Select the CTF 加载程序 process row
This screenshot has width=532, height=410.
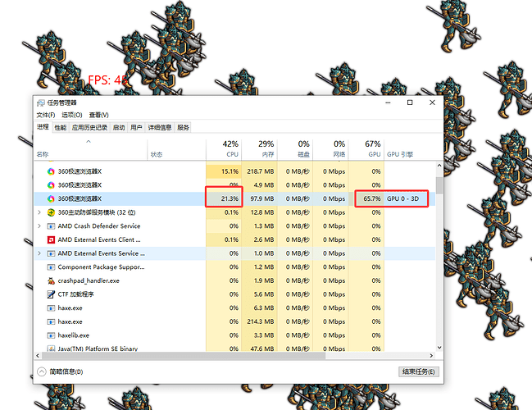234,294
